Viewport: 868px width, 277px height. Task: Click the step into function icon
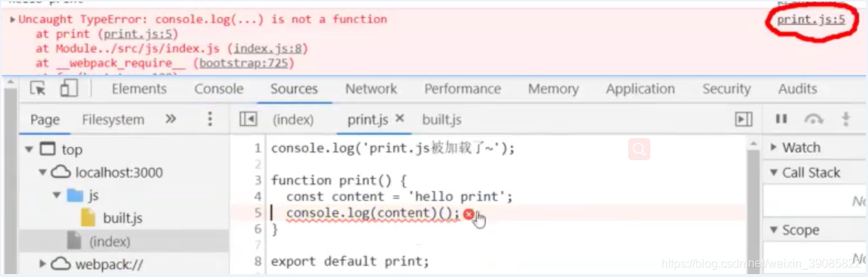coord(846,119)
